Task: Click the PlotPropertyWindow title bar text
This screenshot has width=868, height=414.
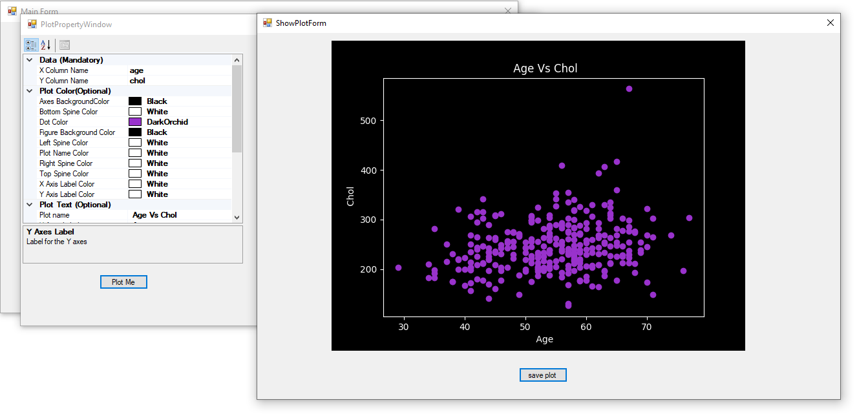Action: click(x=76, y=25)
